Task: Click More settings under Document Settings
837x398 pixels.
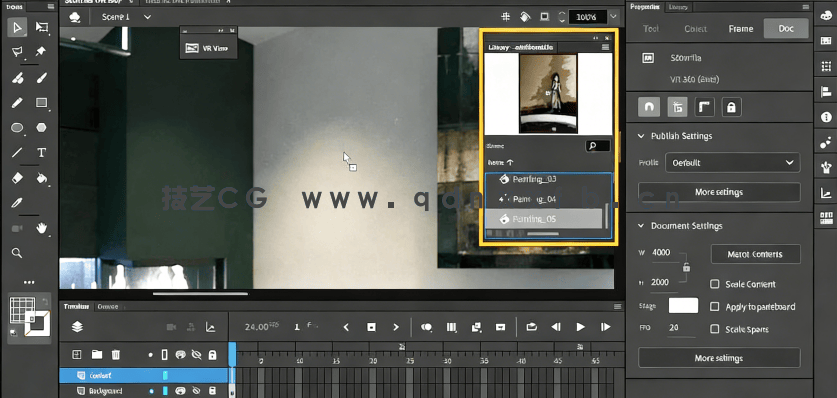Action: [719, 358]
